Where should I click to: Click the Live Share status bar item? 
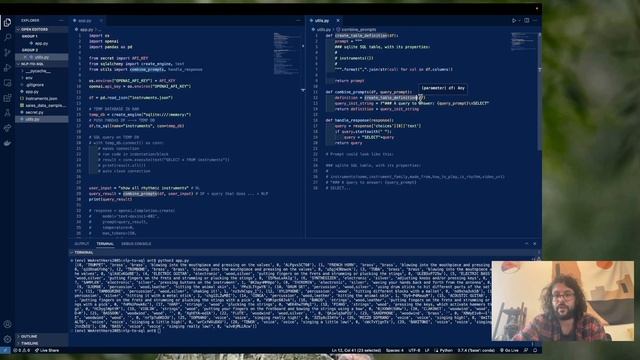[47, 350]
